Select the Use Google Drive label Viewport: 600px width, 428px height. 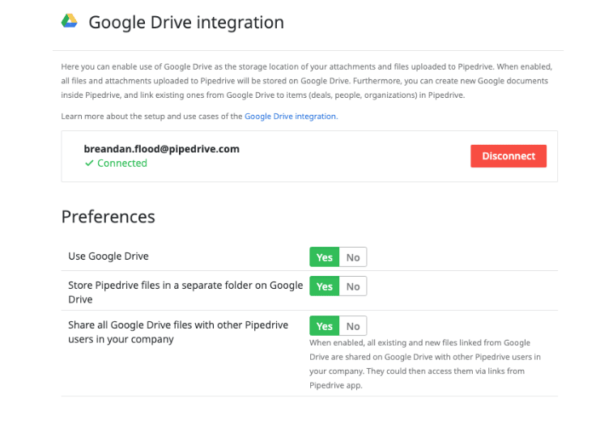108,256
